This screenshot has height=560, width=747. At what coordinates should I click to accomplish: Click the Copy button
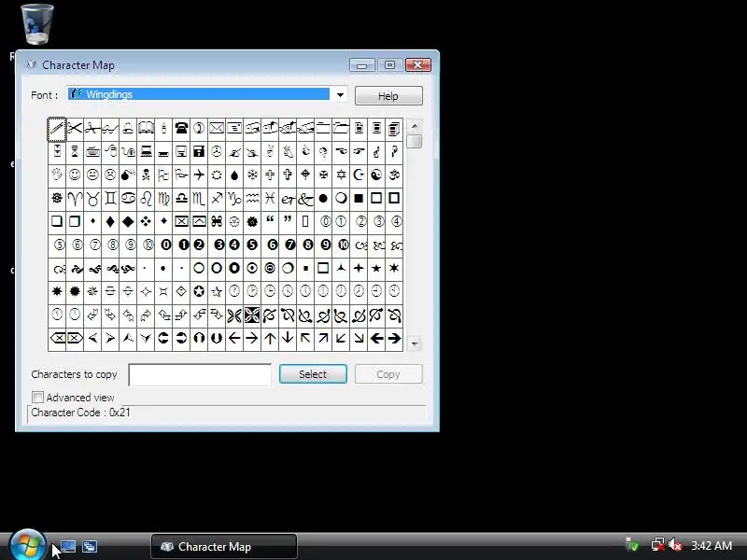388,374
